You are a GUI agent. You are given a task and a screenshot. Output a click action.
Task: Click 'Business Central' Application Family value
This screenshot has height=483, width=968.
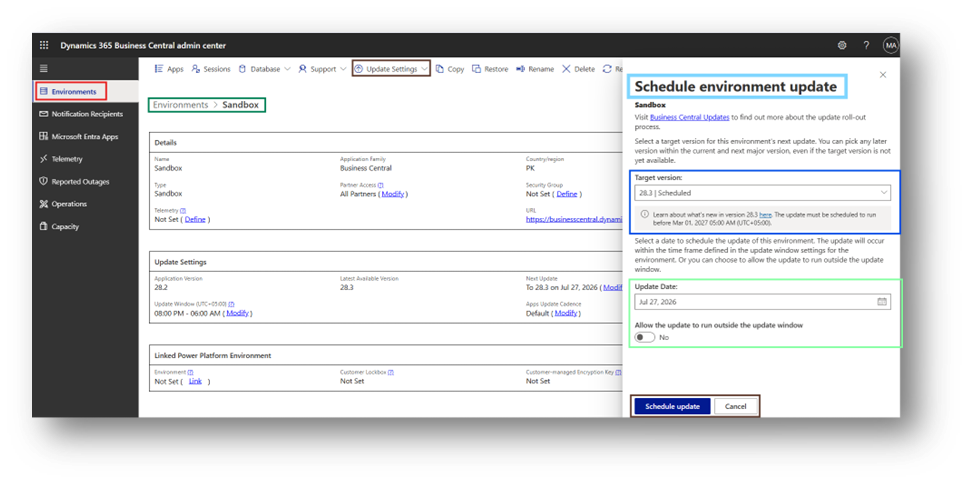pos(365,168)
